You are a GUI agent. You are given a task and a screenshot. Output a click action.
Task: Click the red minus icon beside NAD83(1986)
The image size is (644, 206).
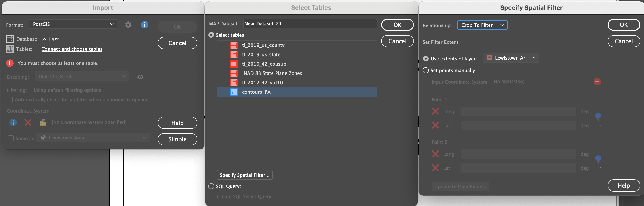[597, 82]
